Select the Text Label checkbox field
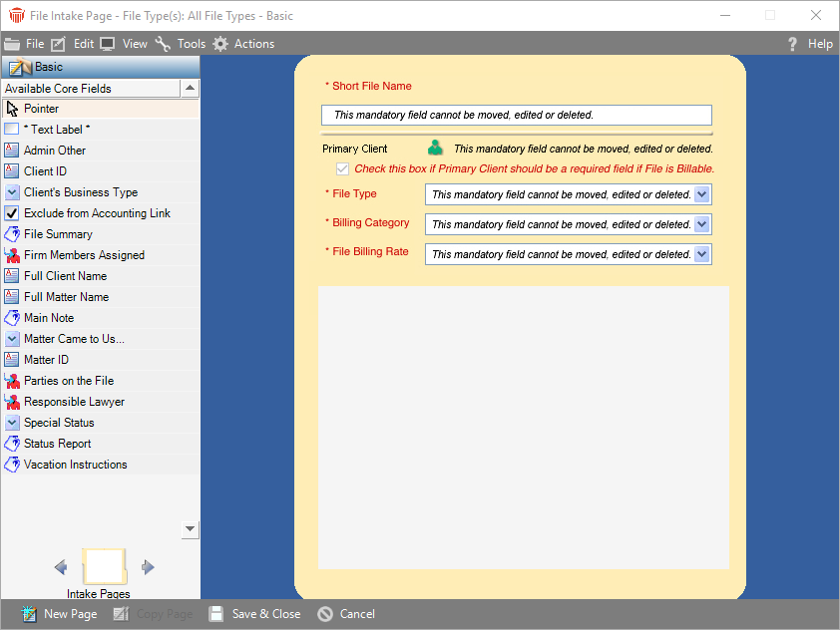The image size is (840, 630). 12,130
